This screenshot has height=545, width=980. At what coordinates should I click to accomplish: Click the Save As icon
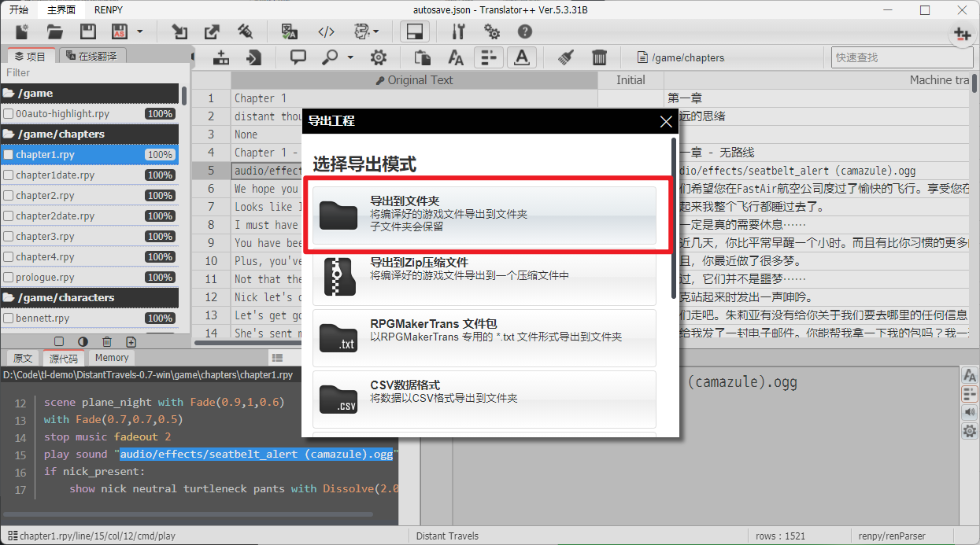(x=120, y=32)
